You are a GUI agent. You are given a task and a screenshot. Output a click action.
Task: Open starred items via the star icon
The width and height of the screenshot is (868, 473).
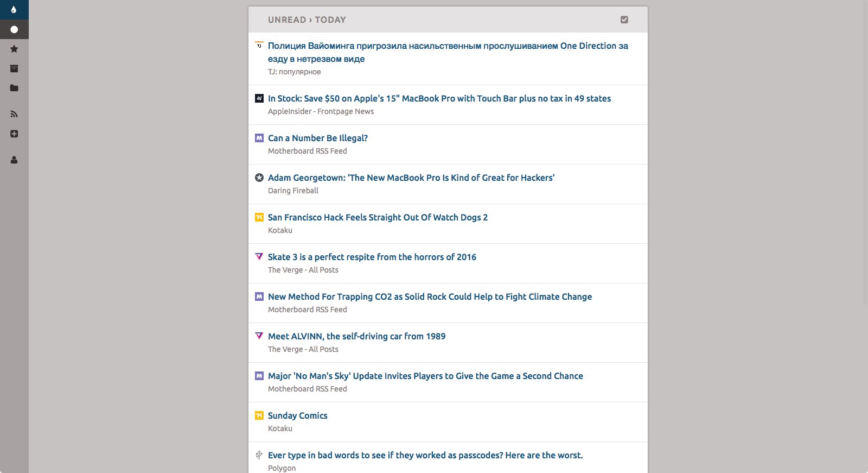coord(14,49)
